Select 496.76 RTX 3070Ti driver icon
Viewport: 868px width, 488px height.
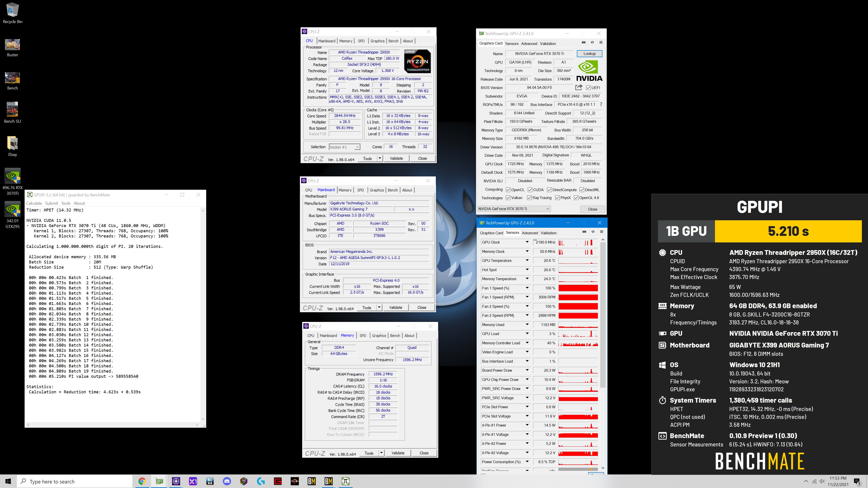click(12, 182)
